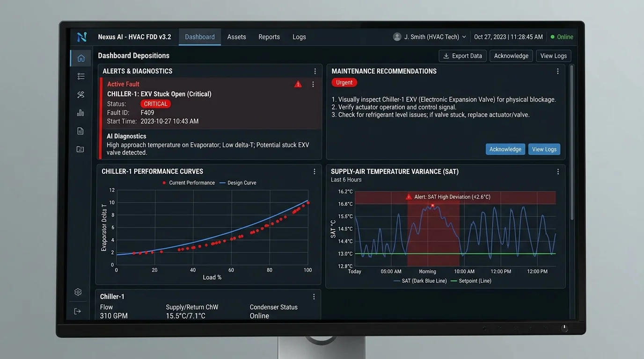Viewport: 644px width, 359px height.
Task: Click the logout icon in sidebar
Action: [78, 311]
